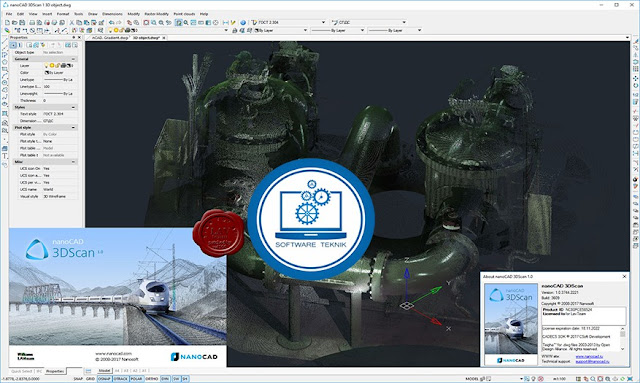Click the Visual style value 3D Wireframe
Viewport: 640px width, 383px height.
(x=60, y=196)
